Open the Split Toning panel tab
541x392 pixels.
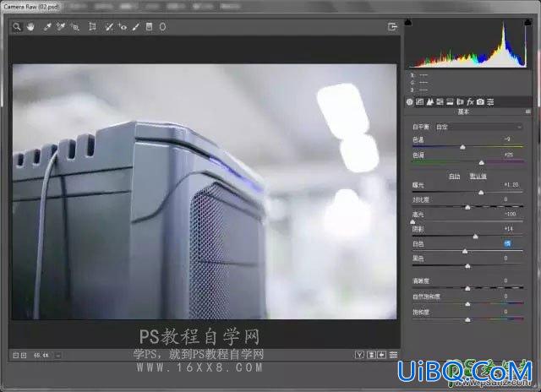(x=450, y=102)
